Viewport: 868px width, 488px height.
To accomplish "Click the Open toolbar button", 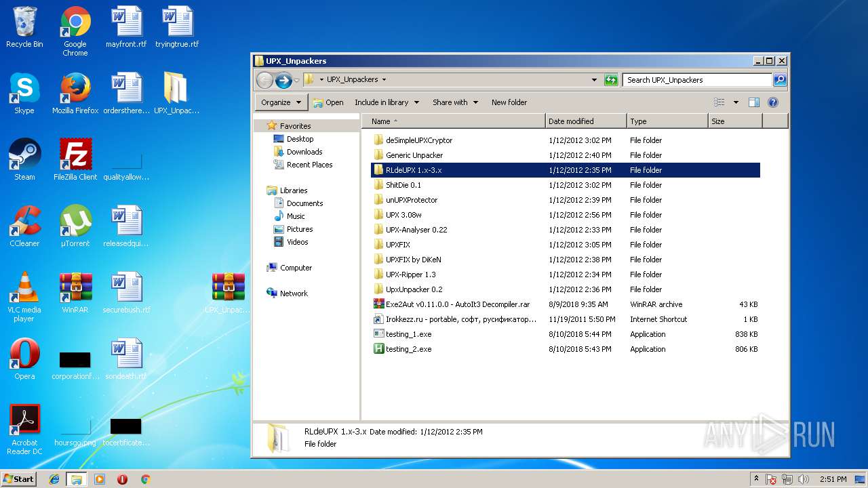I will pyautogui.click(x=328, y=102).
